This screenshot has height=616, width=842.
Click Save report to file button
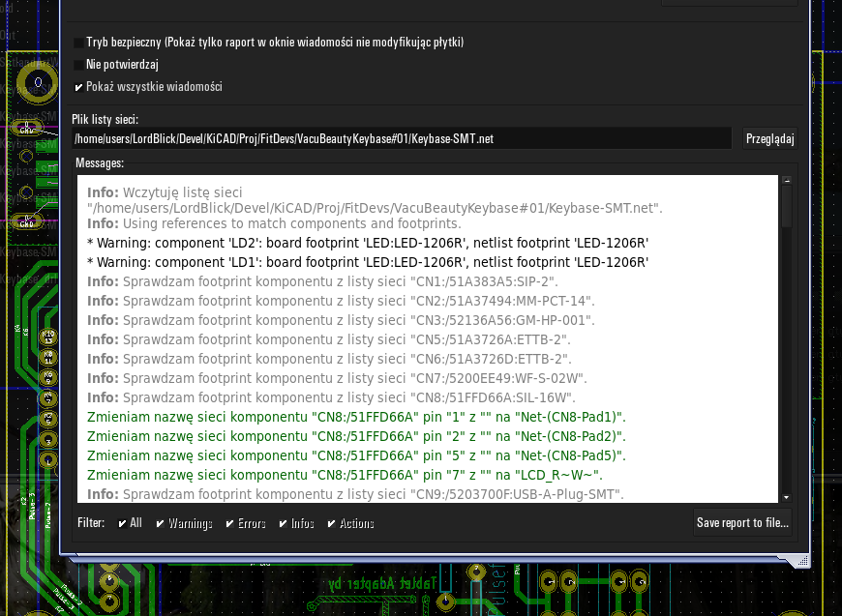pos(743,523)
